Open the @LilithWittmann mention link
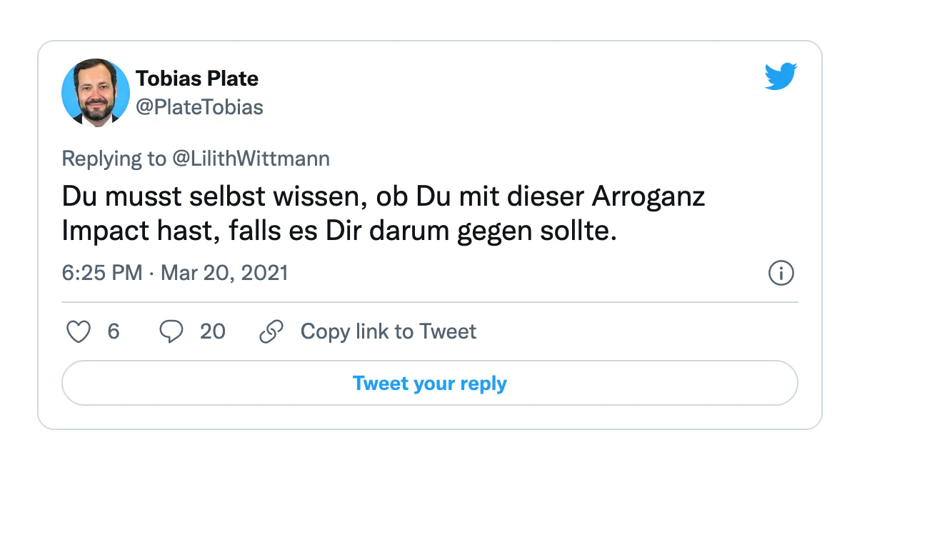927x560 pixels. [x=251, y=159]
